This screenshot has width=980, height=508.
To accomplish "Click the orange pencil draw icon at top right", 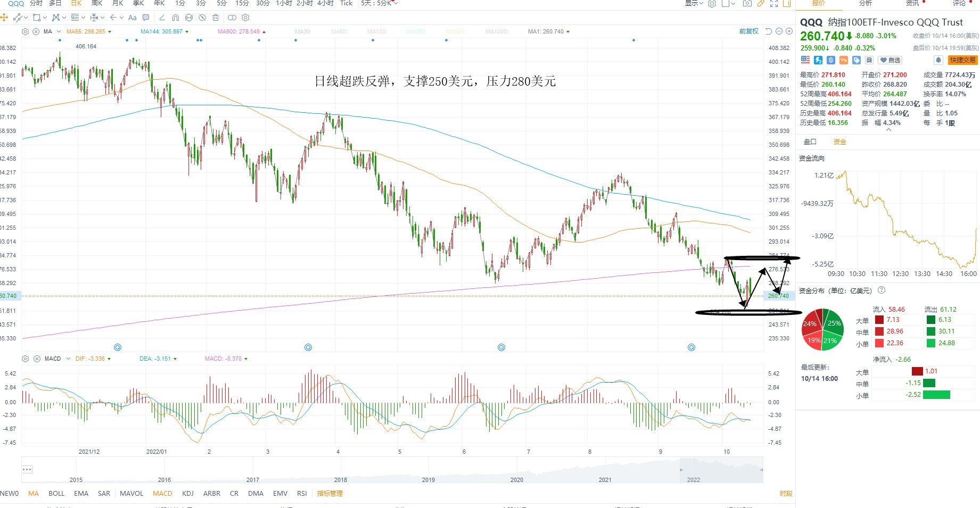I will [761, 3].
